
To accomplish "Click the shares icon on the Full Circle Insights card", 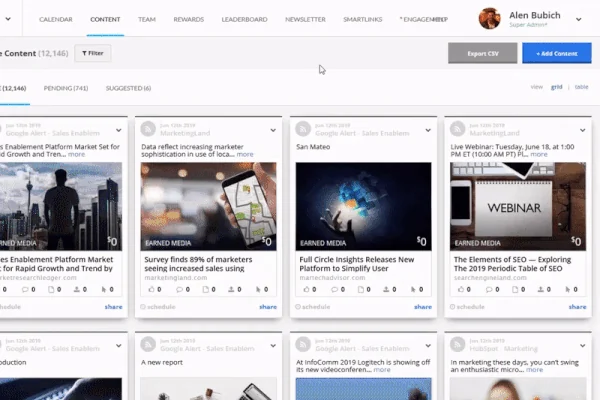I will (386, 289).
